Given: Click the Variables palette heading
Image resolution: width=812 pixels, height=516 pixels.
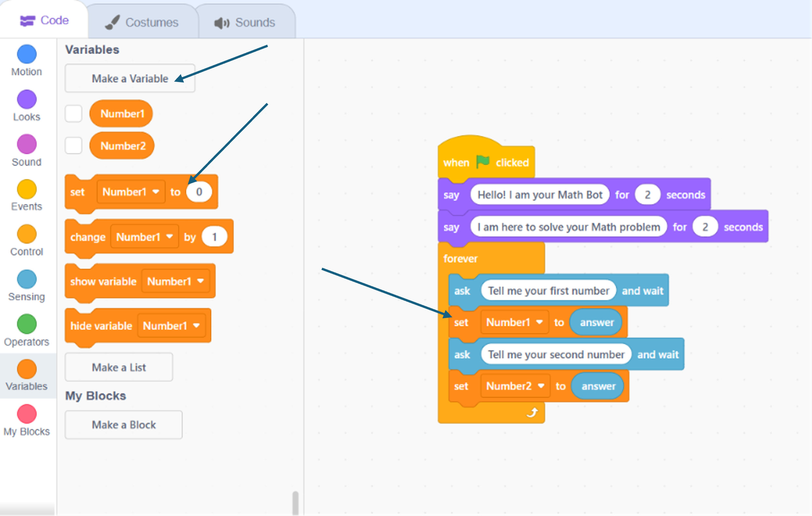Looking at the screenshot, I should (x=92, y=49).
